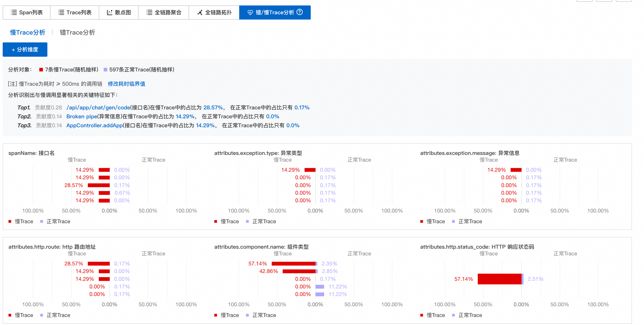This screenshot has height=325, width=644.
Task: Click the help question-mark icon on the analysis tab
Action: [x=299, y=12]
